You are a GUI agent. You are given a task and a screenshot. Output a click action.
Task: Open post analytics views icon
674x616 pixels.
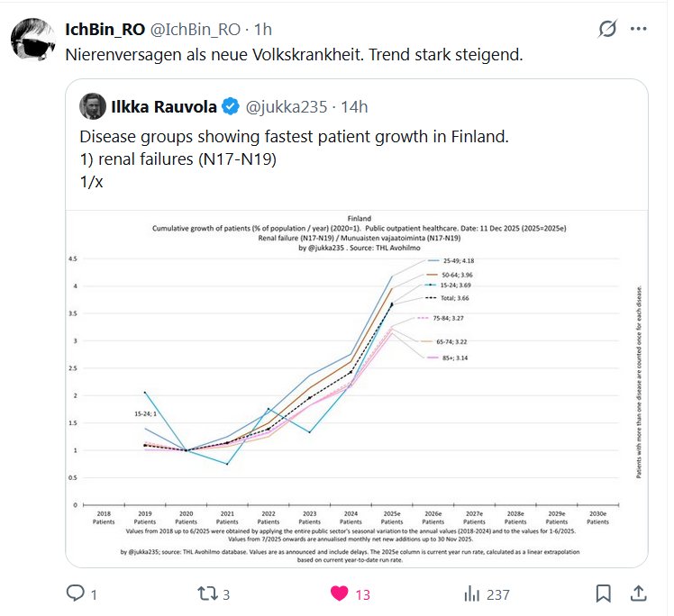tap(471, 593)
